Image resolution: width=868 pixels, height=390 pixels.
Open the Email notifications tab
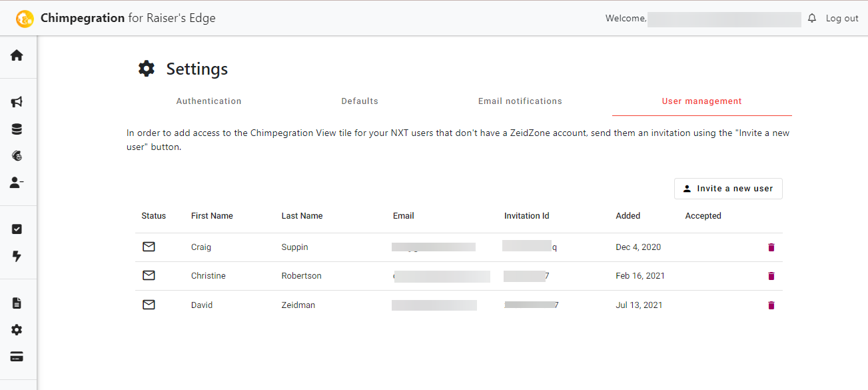(520, 101)
